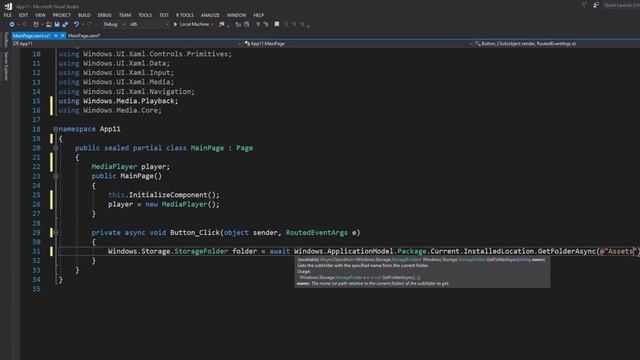The image size is (640, 360).
Task: Open the Debug configuration dropdown
Action: tap(113, 24)
